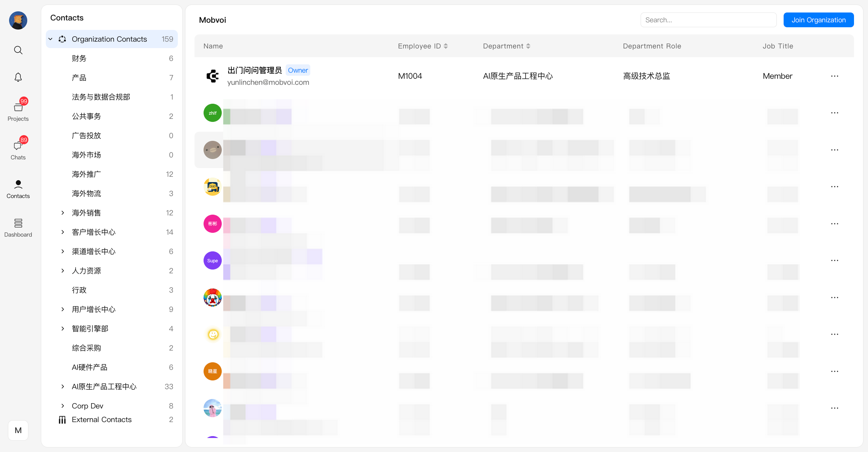Select 海外推广 department
Viewport: 868px width, 452px height.
click(112, 174)
